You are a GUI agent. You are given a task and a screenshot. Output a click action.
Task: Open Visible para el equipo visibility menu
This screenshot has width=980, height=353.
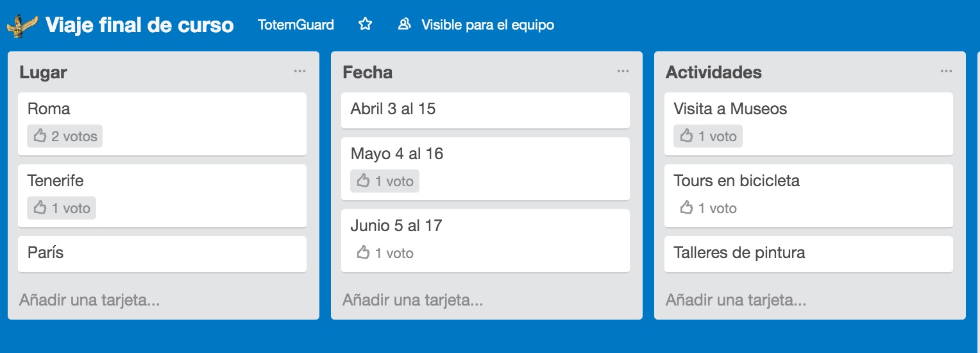(476, 25)
